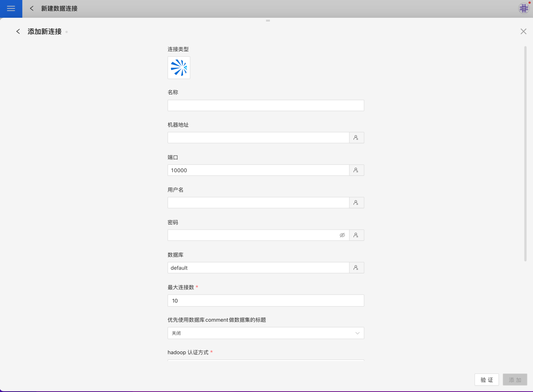Screen dimensions: 533x392
Task: Click the 添加 button
Action: coord(515,380)
